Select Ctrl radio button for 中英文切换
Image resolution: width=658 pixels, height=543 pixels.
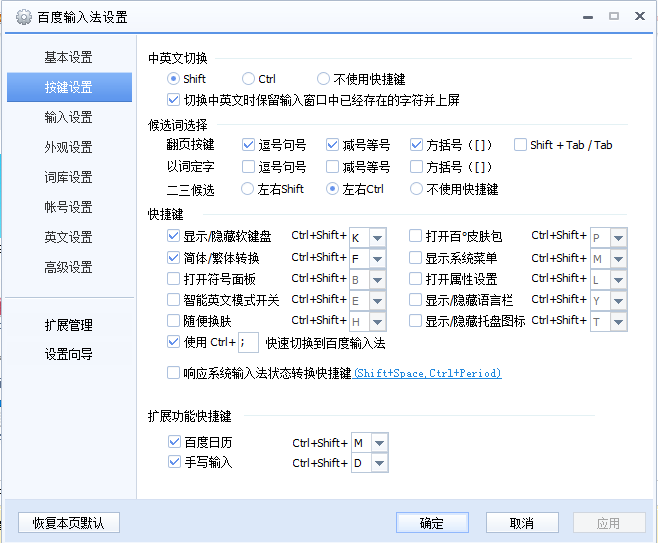tap(248, 79)
